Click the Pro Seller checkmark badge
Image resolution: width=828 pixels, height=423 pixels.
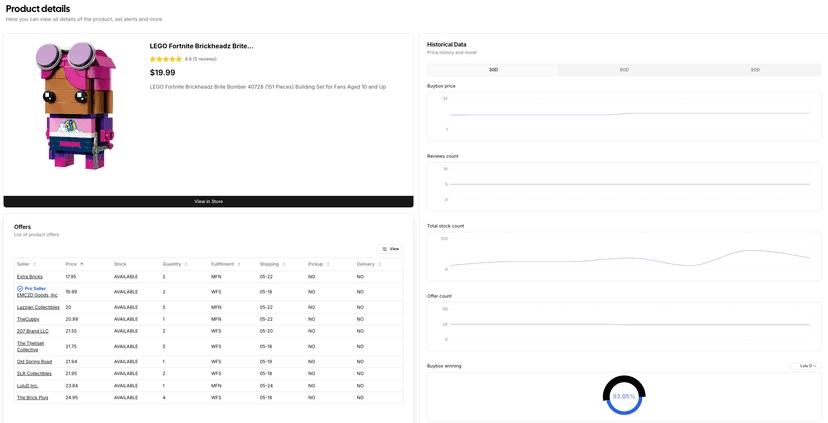coord(20,288)
